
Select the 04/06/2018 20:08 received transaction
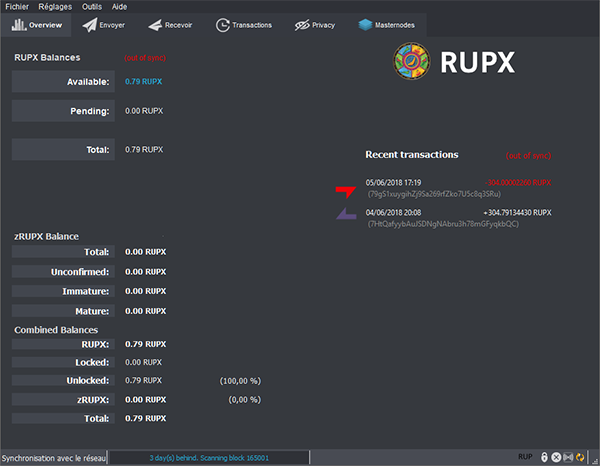[444, 218]
